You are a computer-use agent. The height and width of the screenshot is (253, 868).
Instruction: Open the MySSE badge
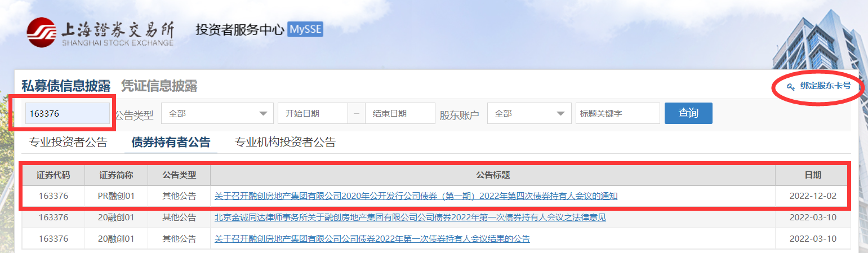click(x=305, y=29)
